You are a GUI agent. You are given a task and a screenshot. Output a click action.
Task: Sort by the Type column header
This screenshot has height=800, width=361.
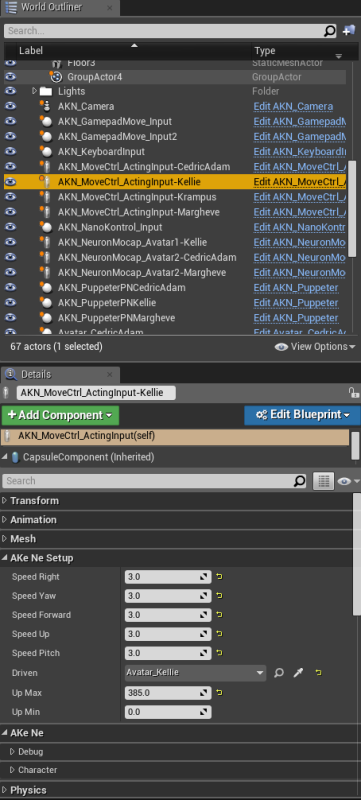tap(299, 51)
